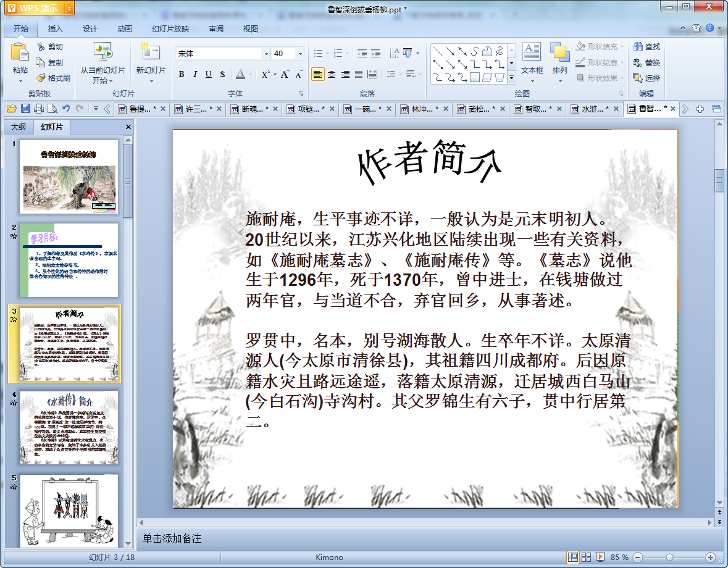Select slide 1 thumbnail

69,177
